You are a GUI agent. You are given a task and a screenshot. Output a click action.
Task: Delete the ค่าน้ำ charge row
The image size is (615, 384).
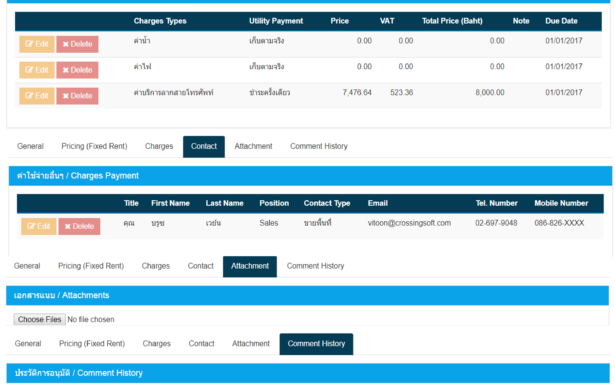click(77, 44)
